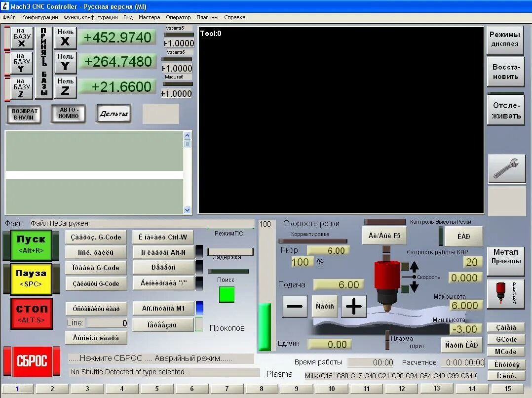Toggle the Alt-N single block button
Viewport: 532px width, 398px height.
163,252
